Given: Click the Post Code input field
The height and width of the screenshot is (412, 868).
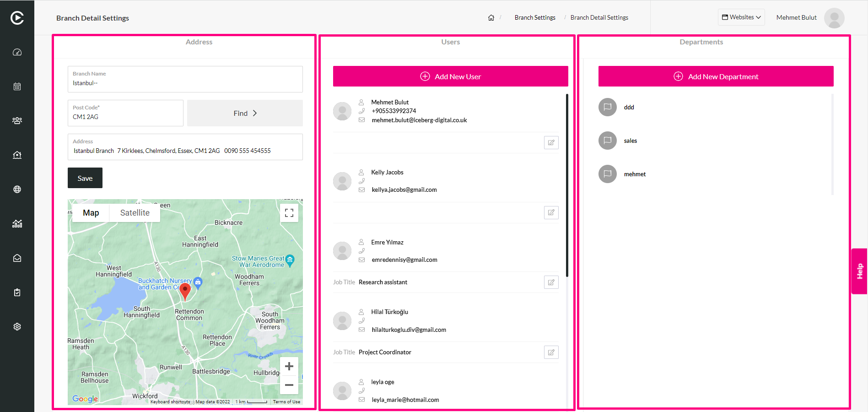Looking at the screenshot, I should 125,113.
